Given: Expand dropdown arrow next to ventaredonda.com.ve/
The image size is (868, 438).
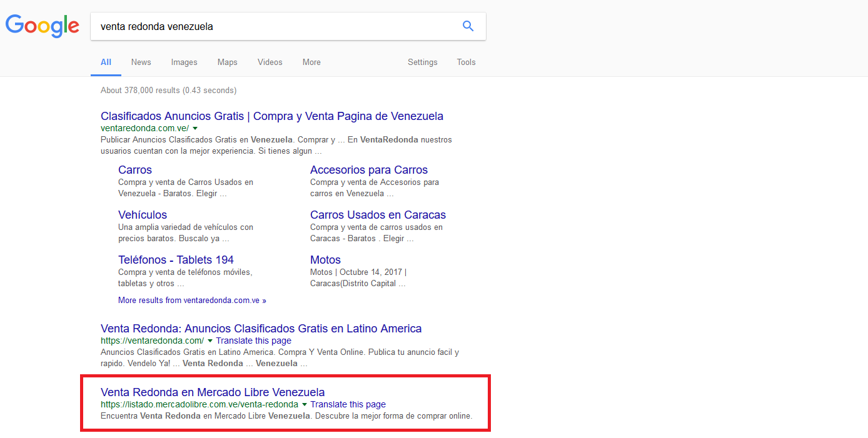Looking at the screenshot, I should (x=195, y=128).
